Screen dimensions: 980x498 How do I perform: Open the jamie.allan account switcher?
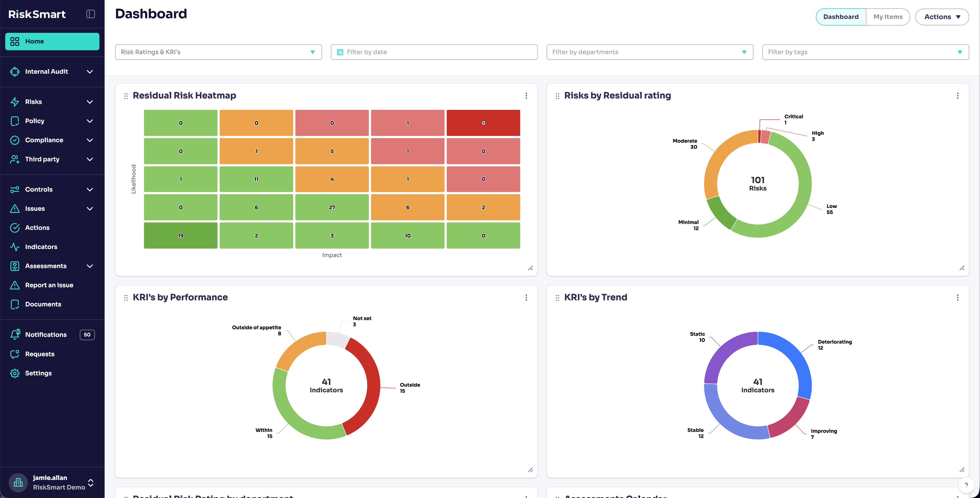click(52, 482)
